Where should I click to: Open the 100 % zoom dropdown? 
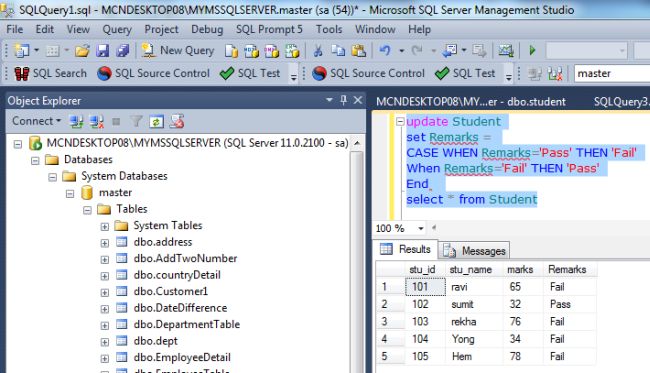pos(421,228)
